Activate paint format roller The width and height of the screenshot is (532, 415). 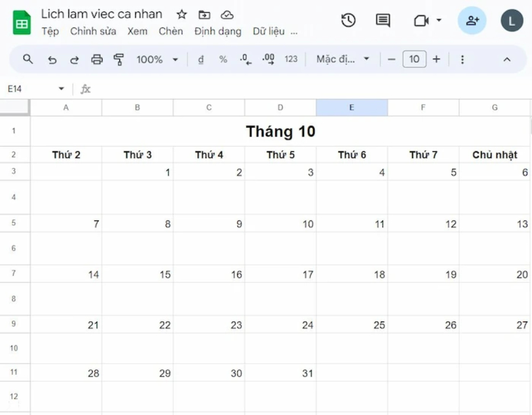[118, 59]
